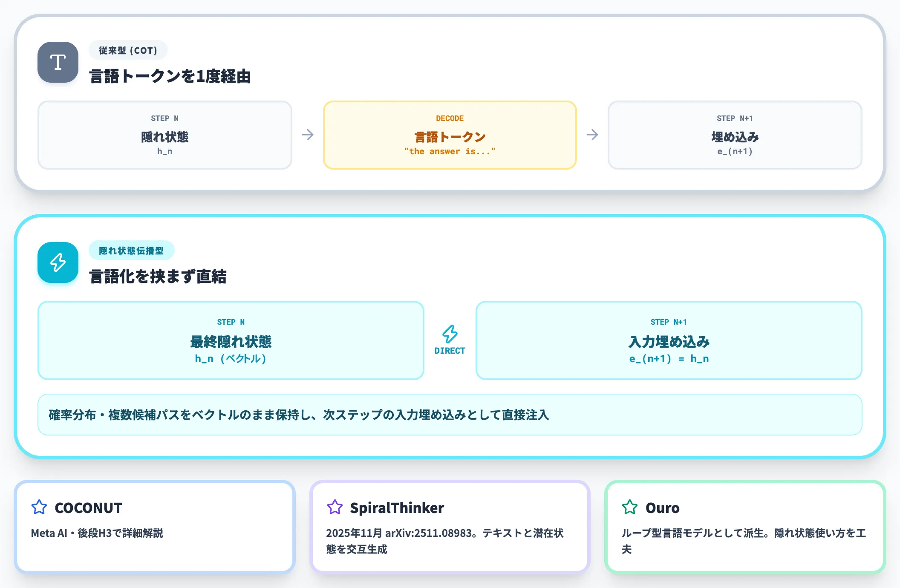This screenshot has height=588, width=900.
Task: Click the 隠れ状態伝播型 badge
Action: [x=131, y=251]
